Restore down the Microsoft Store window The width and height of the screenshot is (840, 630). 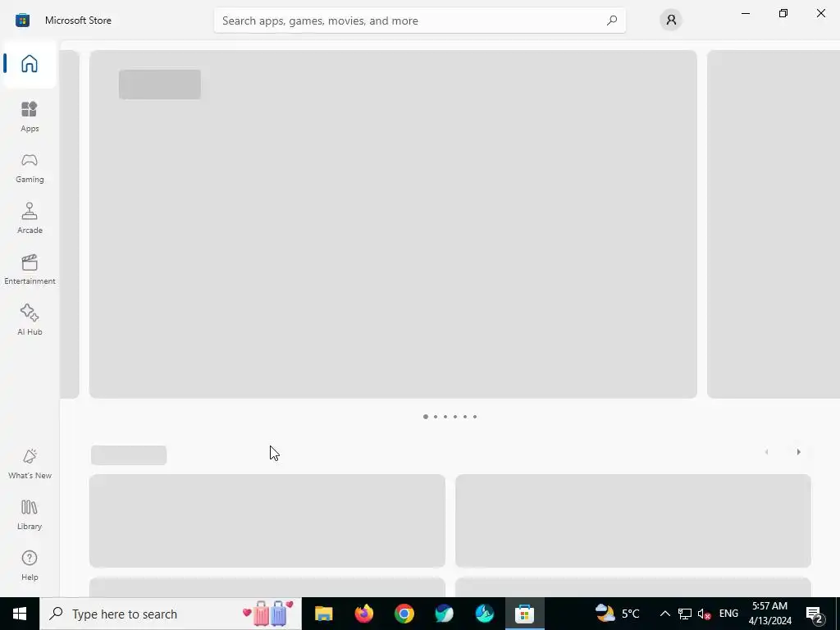point(783,13)
